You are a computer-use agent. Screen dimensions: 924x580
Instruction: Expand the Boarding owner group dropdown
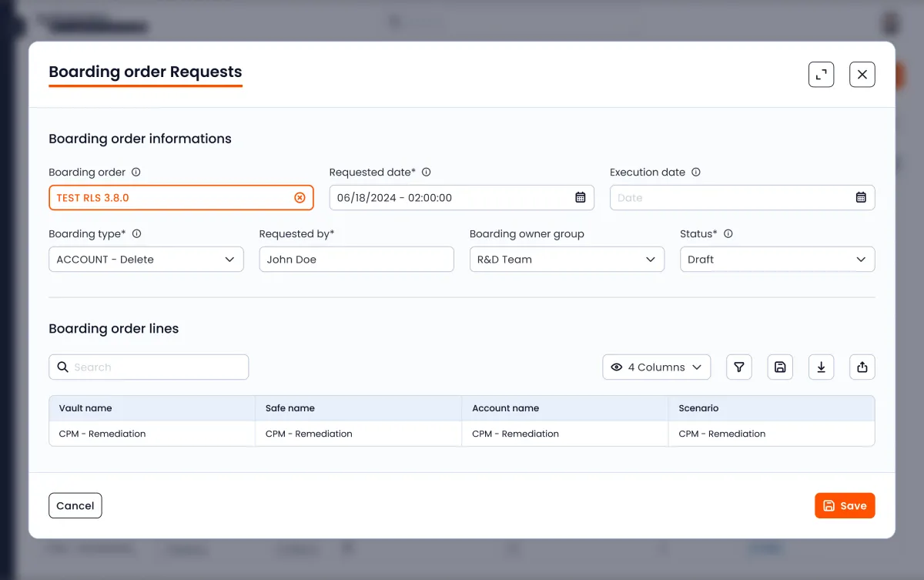pyautogui.click(x=566, y=260)
